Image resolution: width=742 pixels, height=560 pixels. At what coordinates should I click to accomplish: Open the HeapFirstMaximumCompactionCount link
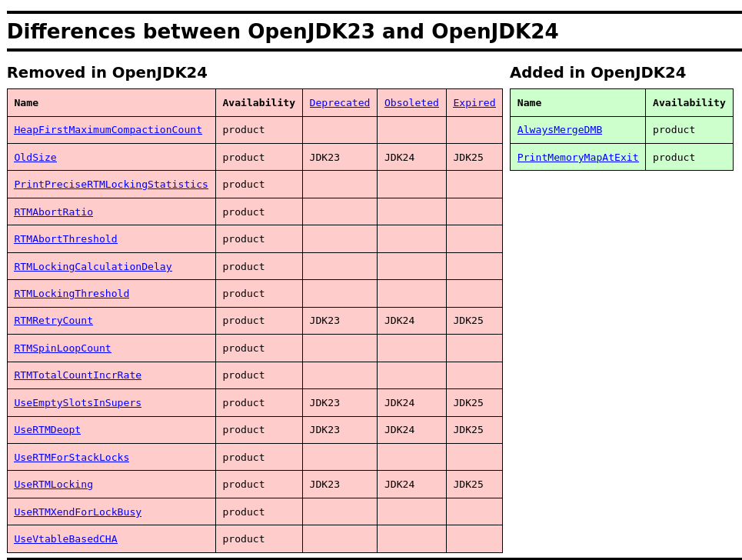tap(108, 130)
